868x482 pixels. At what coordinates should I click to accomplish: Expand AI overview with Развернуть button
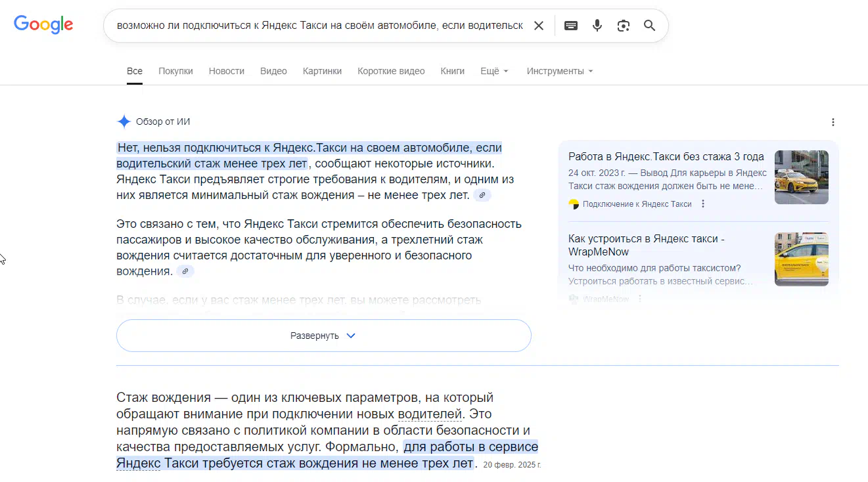[323, 336]
